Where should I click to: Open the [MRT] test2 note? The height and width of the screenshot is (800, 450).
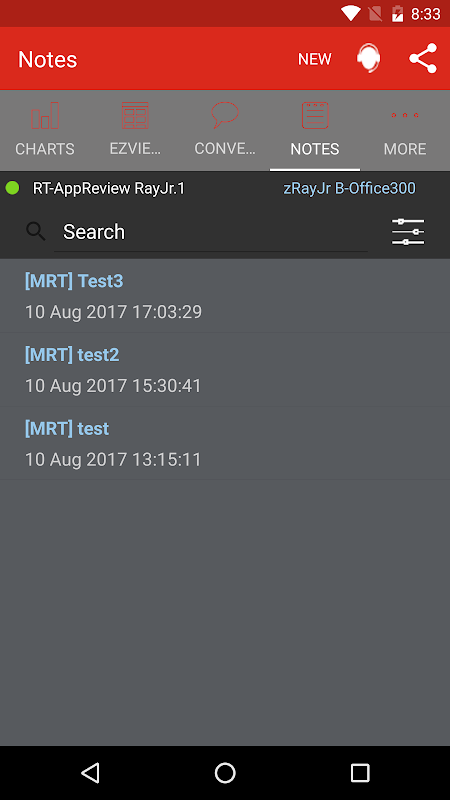(x=225, y=370)
